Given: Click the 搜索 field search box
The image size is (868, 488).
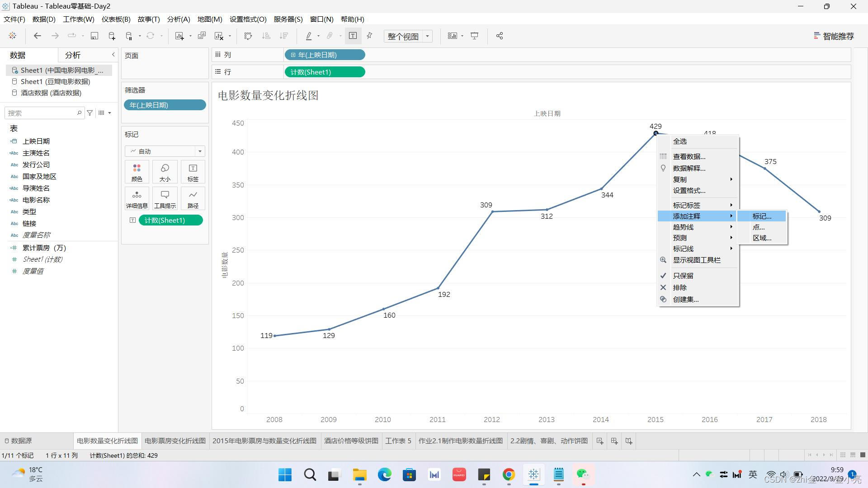Looking at the screenshot, I should coord(42,113).
